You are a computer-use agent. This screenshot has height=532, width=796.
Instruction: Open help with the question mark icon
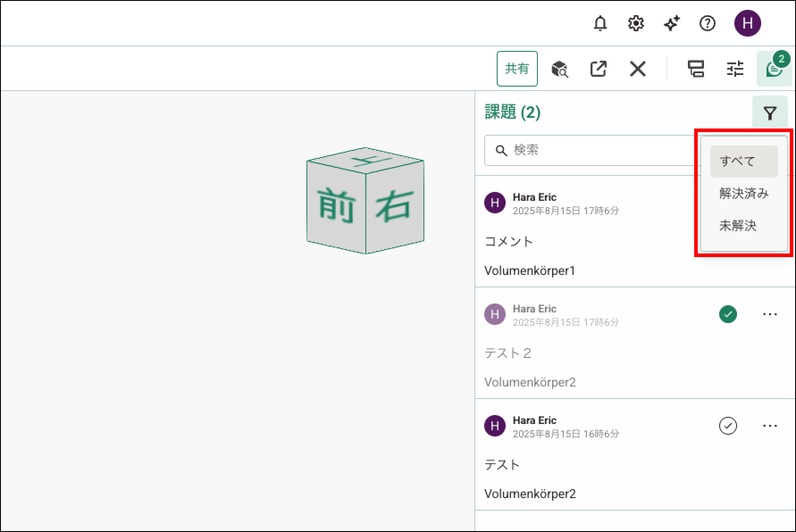click(x=707, y=23)
